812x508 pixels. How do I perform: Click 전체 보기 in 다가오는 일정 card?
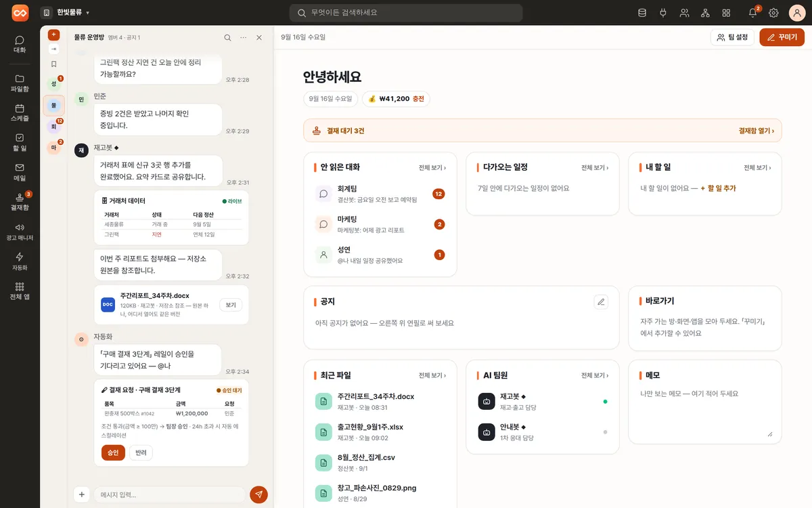594,167
